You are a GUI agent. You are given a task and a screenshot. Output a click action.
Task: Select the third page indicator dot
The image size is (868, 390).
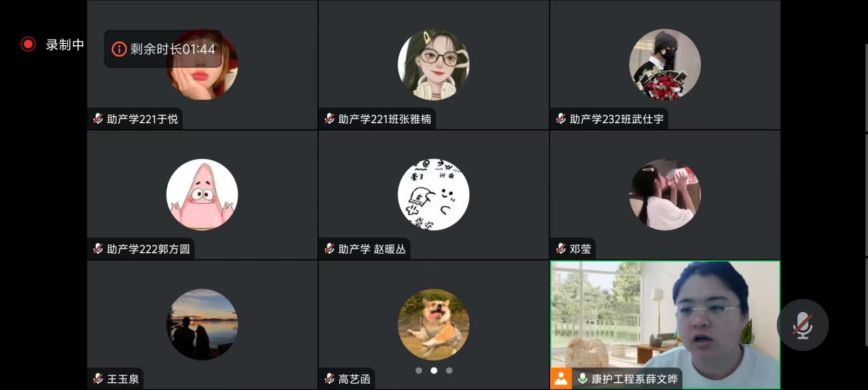(x=449, y=370)
